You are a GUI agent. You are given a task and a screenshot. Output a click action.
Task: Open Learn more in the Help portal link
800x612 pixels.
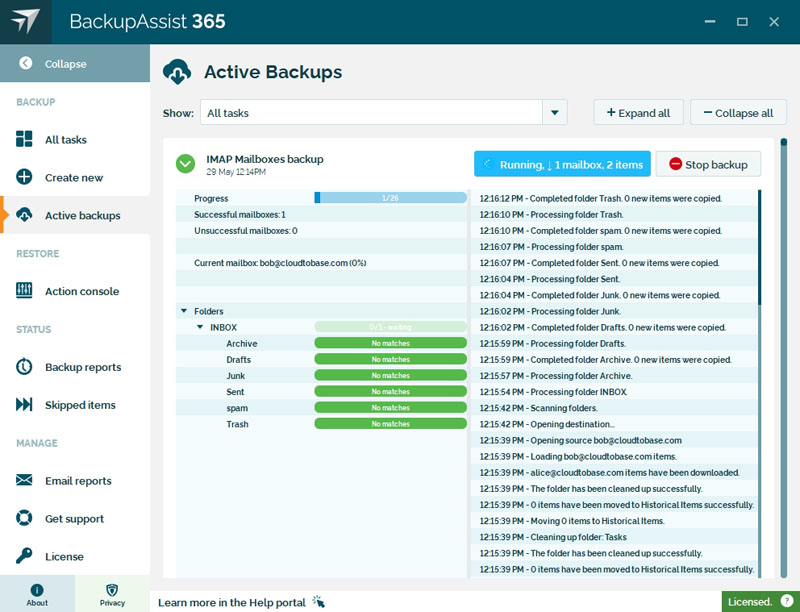232,602
